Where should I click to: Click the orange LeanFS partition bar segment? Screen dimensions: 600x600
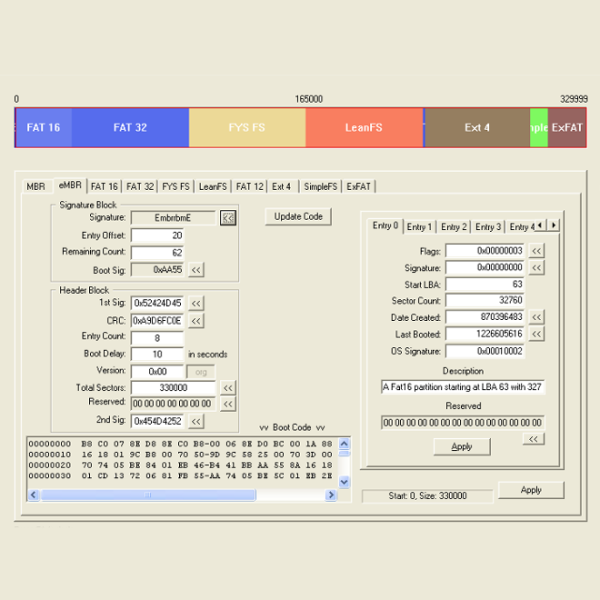click(364, 128)
